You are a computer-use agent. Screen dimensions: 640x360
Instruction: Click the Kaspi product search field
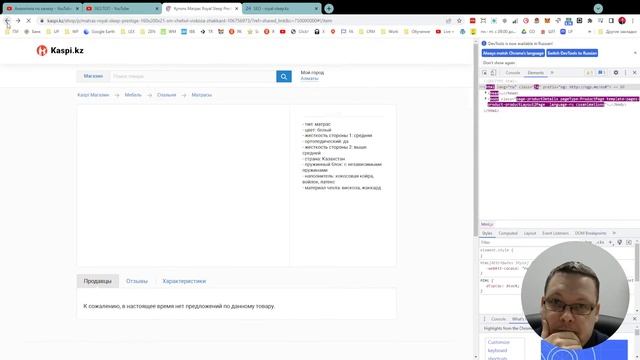(193, 76)
